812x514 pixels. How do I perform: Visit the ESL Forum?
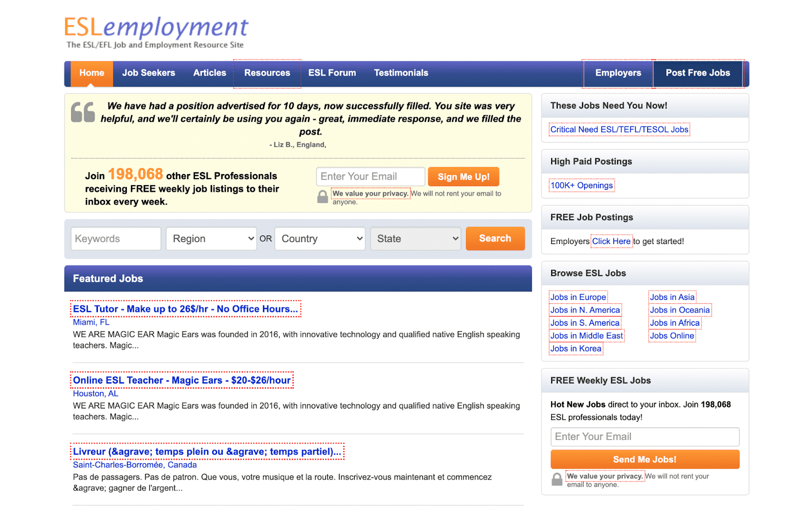point(332,73)
